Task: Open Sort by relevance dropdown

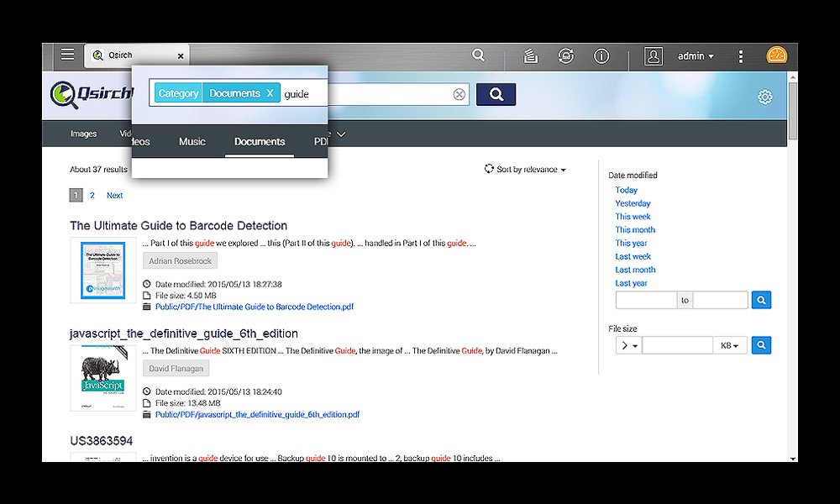Action: [x=525, y=169]
